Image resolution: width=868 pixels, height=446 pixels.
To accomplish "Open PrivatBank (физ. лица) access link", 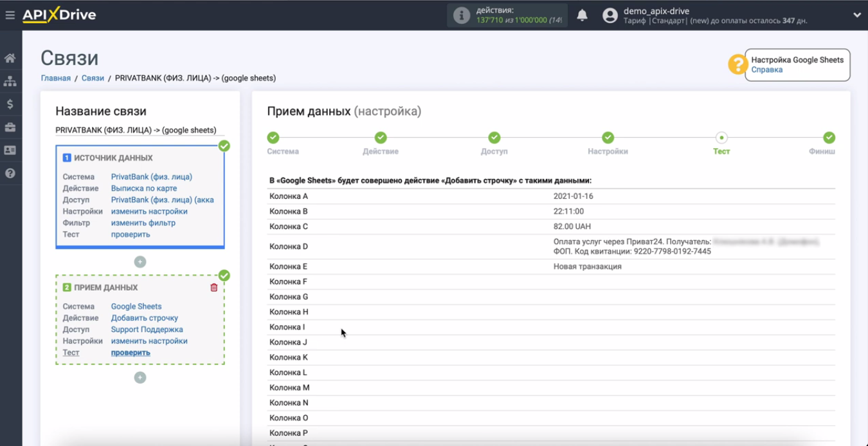I will 163,200.
